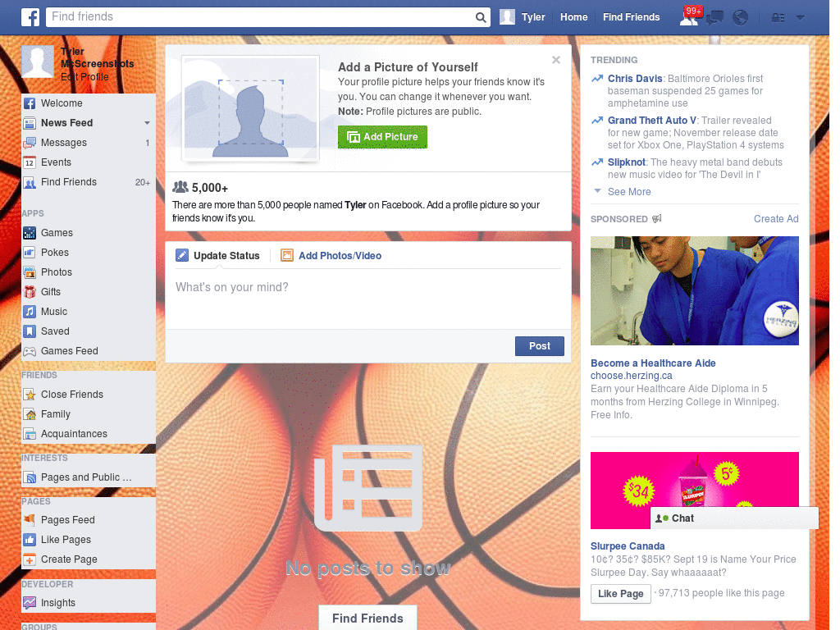Click sidebar profile avatar thumbnail
This screenshot has width=840, height=630.
pyautogui.click(x=38, y=62)
